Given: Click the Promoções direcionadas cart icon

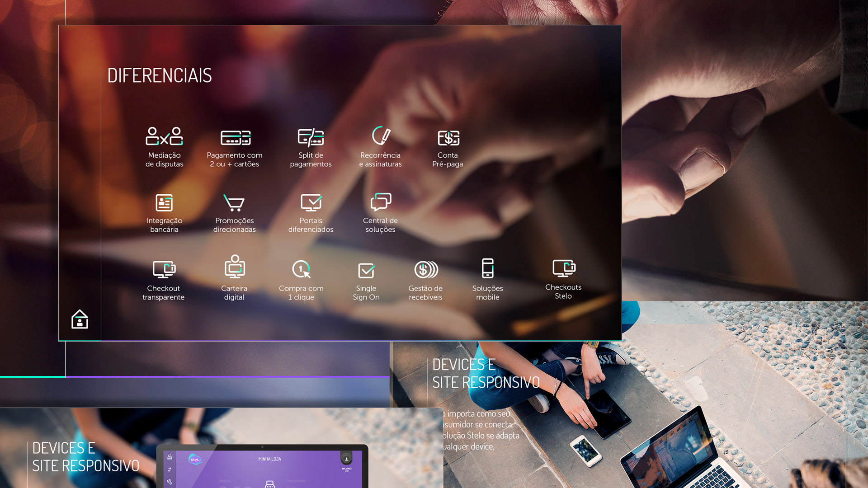Looking at the screenshot, I should tap(234, 203).
